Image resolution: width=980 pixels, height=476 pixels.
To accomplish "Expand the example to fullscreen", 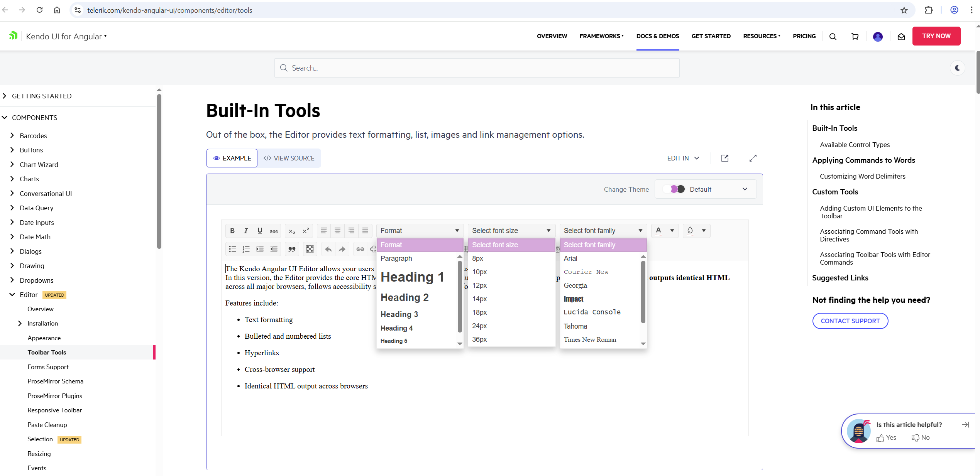I will [x=753, y=158].
